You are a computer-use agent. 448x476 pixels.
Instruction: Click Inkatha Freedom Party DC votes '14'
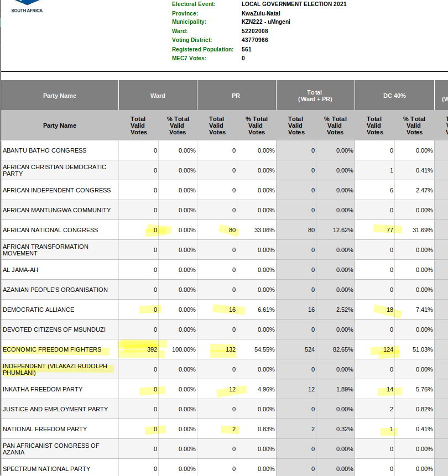(390, 390)
